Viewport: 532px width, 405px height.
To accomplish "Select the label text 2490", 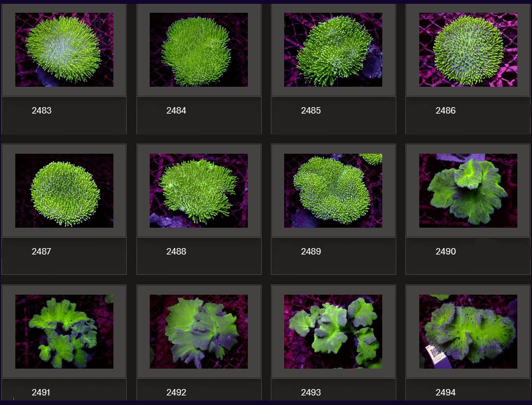I will (x=445, y=251).
